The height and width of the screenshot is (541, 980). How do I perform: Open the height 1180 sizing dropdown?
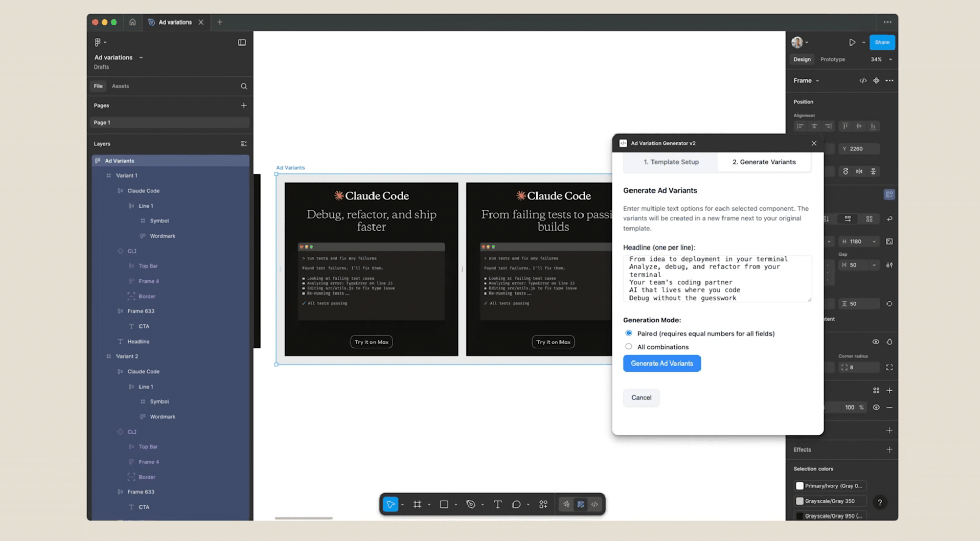click(x=874, y=242)
